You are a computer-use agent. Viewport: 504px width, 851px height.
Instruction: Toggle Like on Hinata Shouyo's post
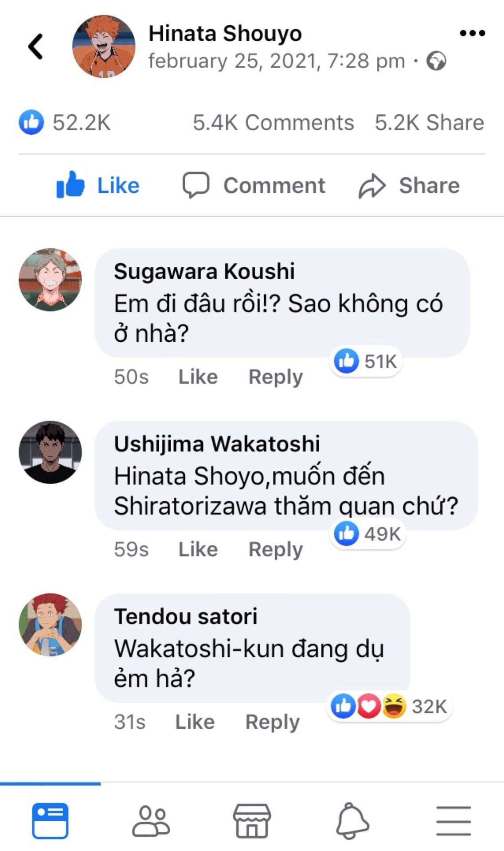click(98, 185)
